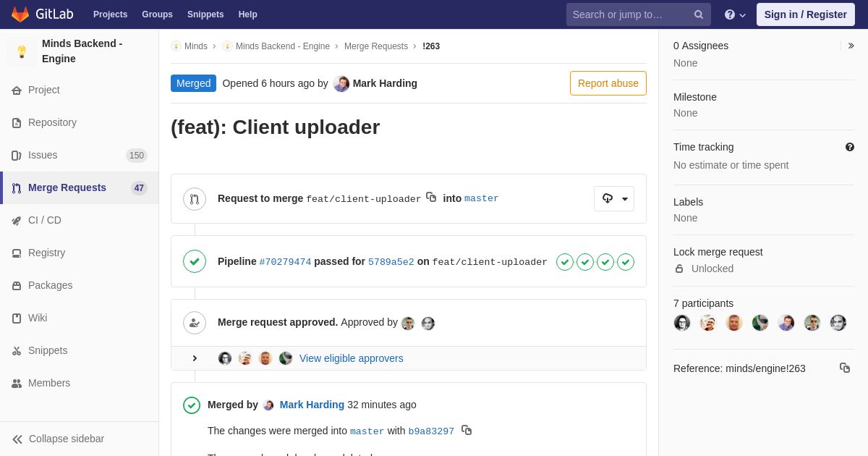
Task: Click the first approver avatar after Approved by
Action: pos(408,324)
